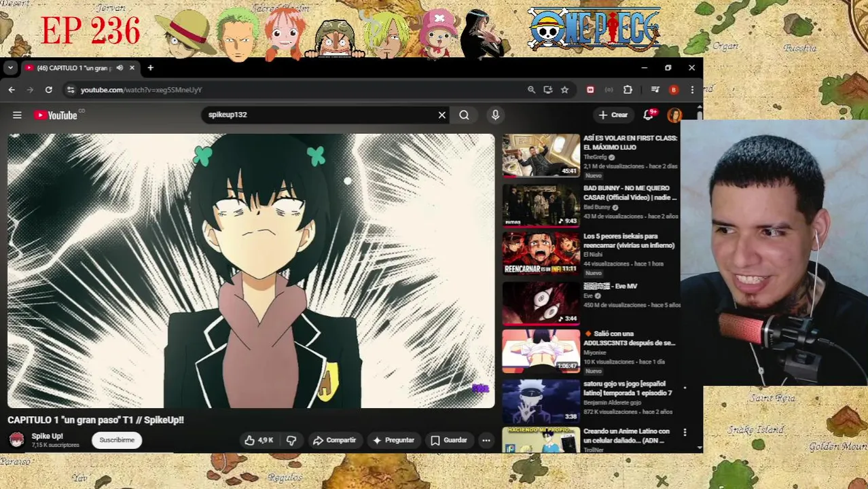Open the Chrome three-dot menu
The height and width of the screenshot is (489, 868).
pos(692,90)
